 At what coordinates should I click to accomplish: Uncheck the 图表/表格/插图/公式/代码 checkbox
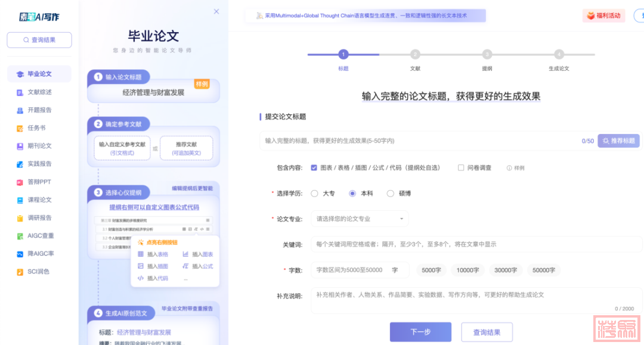[x=314, y=168]
